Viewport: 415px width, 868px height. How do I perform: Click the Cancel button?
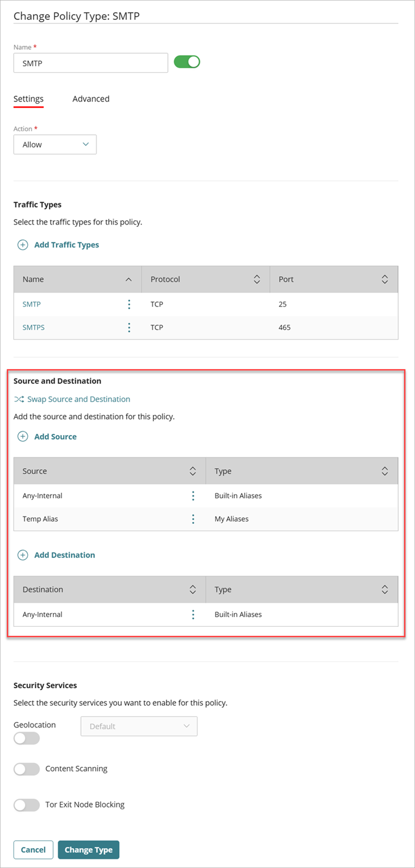pos(33,850)
